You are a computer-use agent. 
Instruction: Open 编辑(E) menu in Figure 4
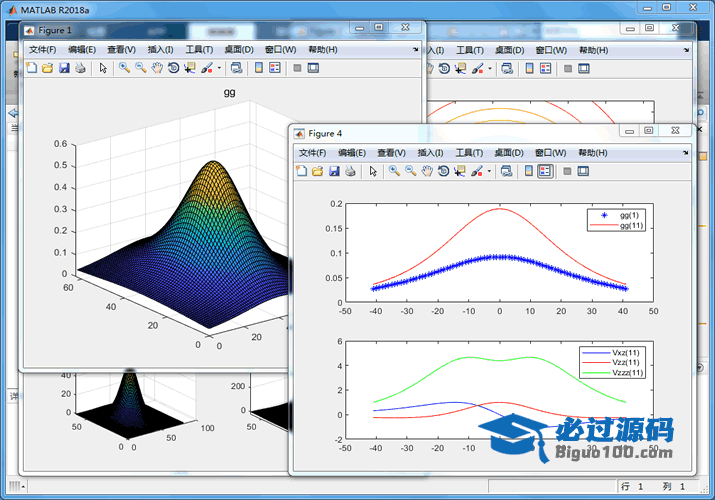pyautogui.click(x=352, y=153)
